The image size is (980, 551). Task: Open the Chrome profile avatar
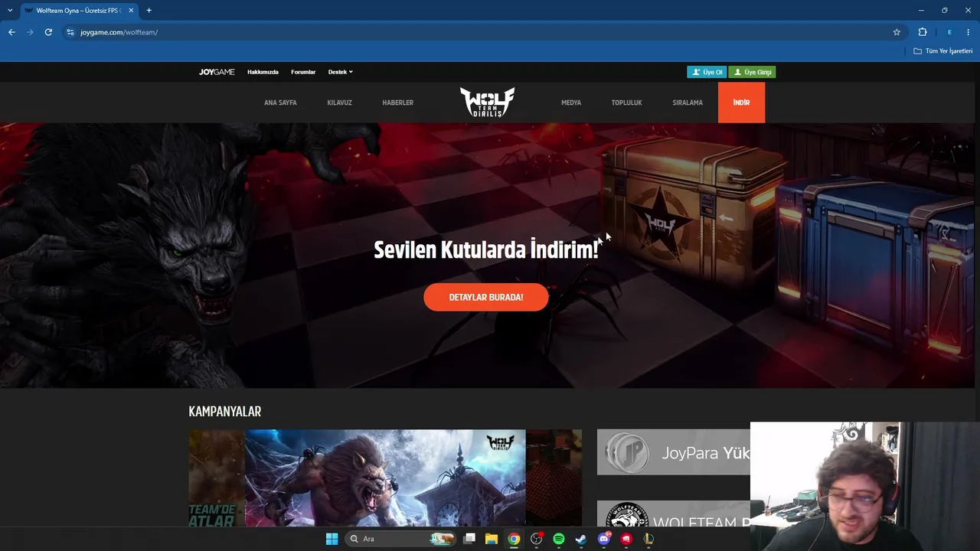(949, 32)
